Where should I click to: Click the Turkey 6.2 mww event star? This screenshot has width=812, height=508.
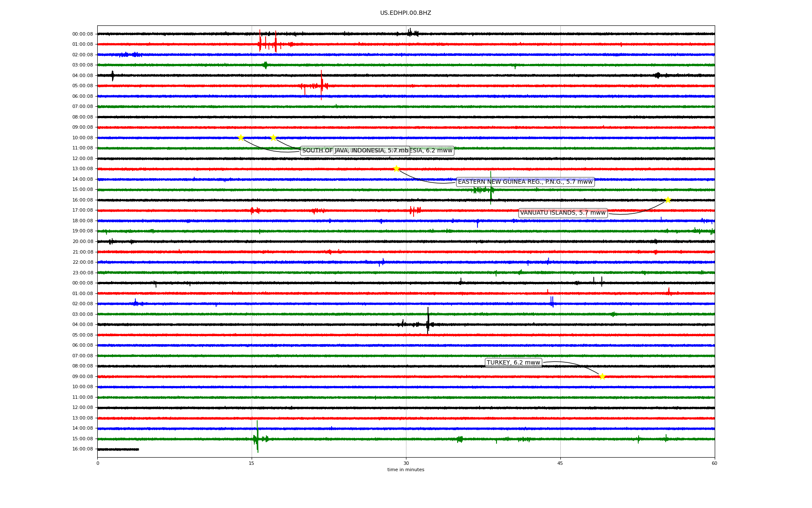602,376
